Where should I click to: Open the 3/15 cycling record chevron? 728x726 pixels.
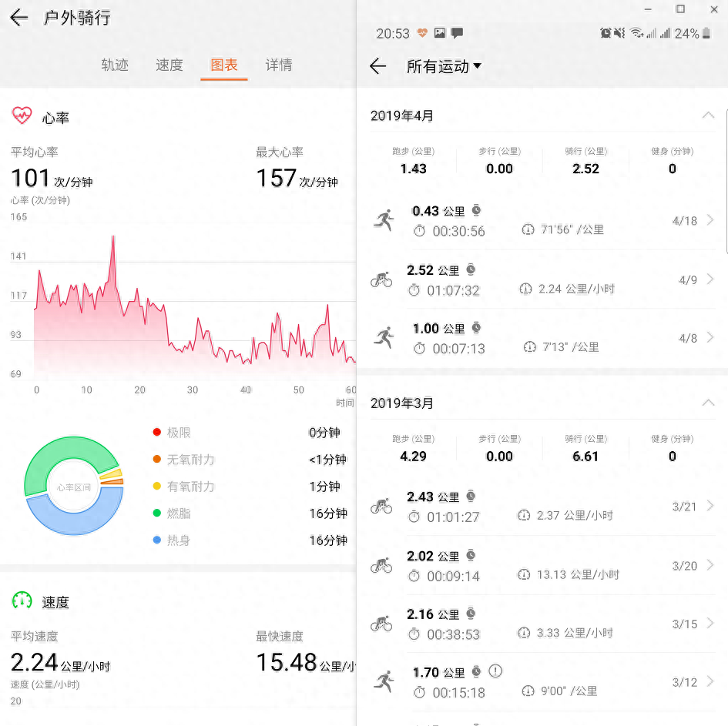(710, 624)
